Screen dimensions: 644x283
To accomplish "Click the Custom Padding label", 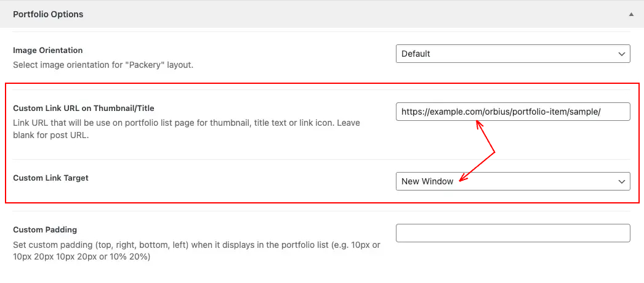I will (x=45, y=229).
